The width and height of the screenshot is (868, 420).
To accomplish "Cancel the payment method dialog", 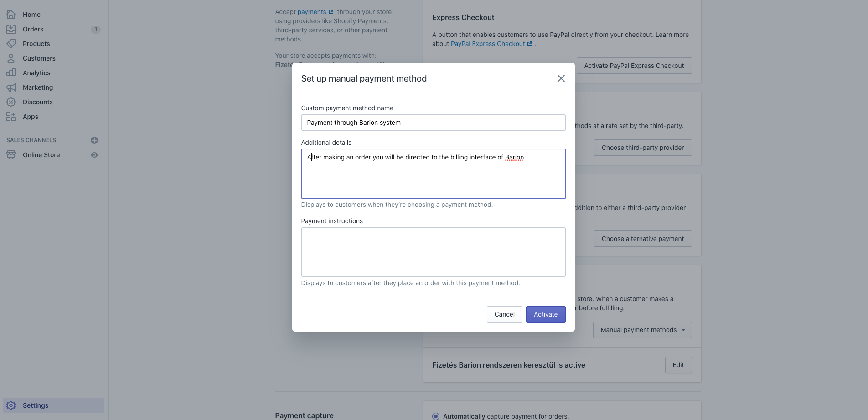I will (x=504, y=314).
